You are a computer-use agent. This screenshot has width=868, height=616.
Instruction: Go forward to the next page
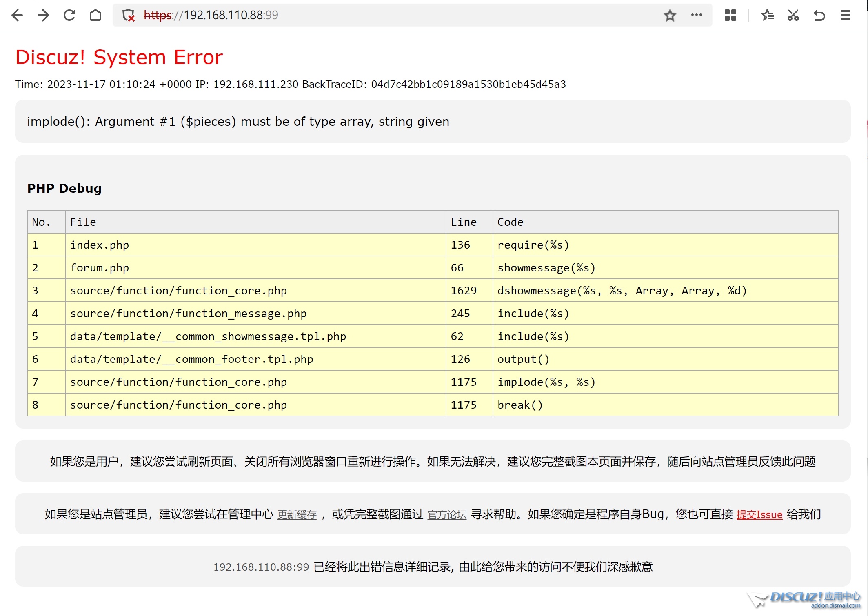point(43,16)
